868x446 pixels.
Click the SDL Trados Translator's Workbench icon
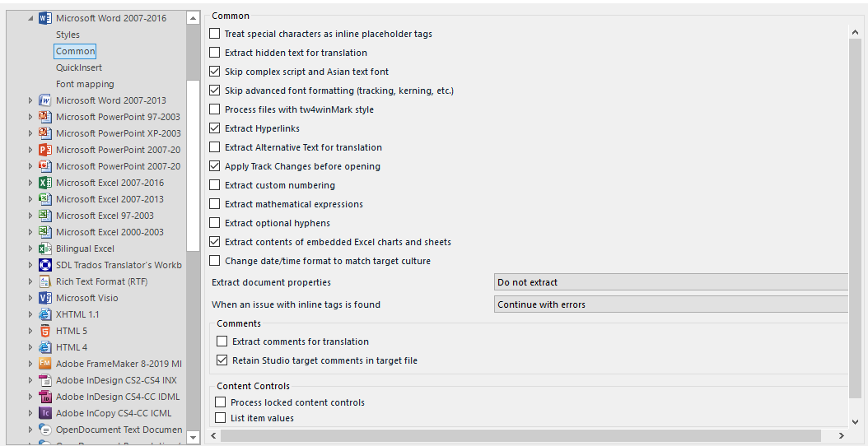pyautogui.click(x=45, y=265)
